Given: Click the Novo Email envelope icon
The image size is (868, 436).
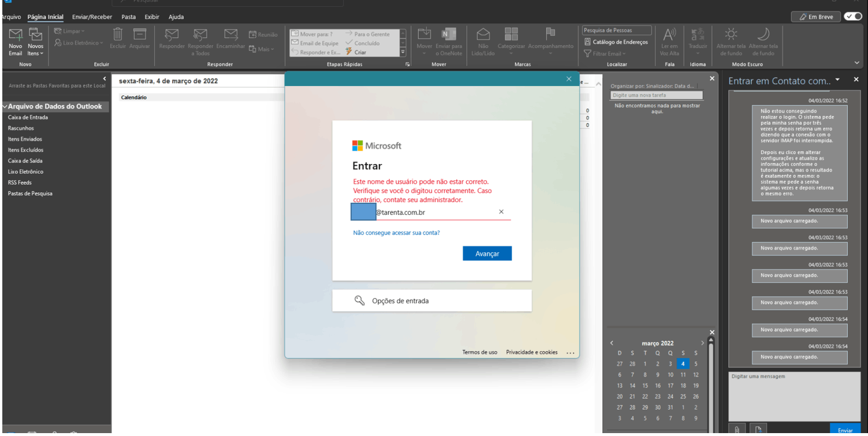Looking at the screenshot, I should [x=16, y=35].
